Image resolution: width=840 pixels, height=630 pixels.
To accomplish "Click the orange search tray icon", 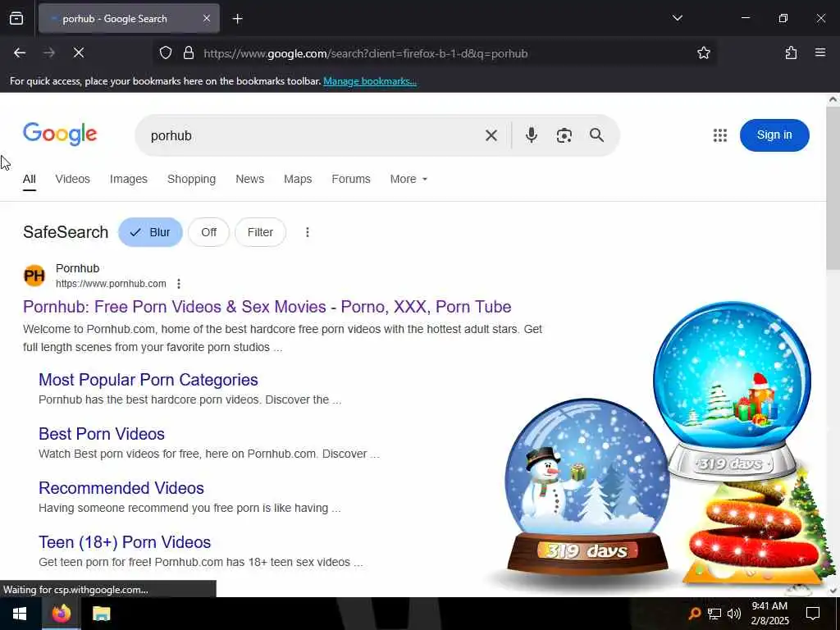I will (x=695, y=614).
